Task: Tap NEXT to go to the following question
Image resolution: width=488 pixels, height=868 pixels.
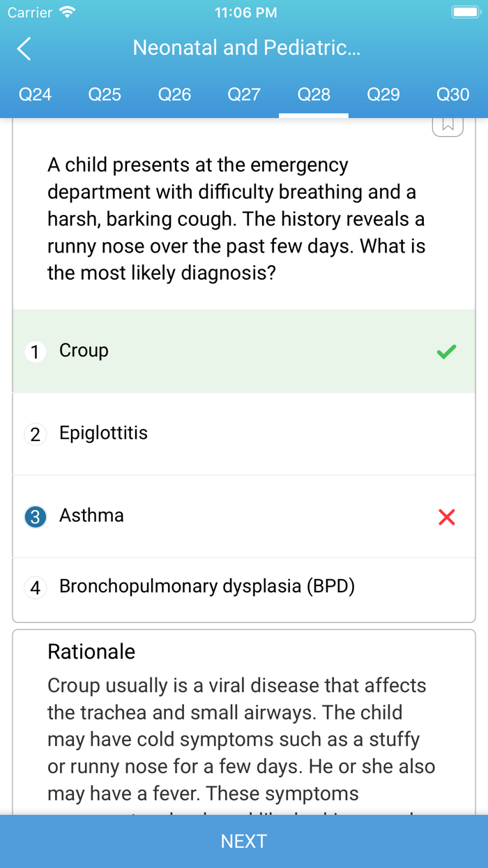Action: (x=244, y=841)
